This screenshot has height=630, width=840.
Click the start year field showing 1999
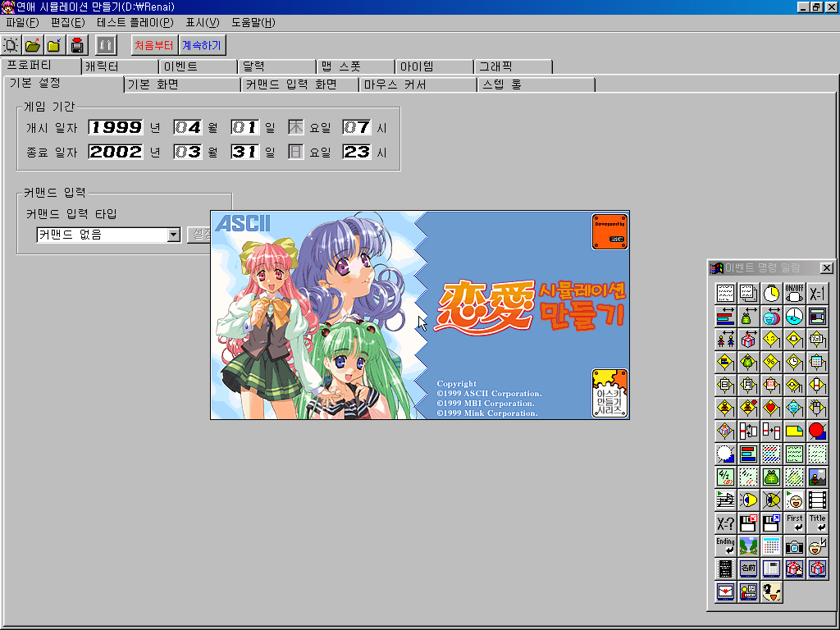[116, 127]
